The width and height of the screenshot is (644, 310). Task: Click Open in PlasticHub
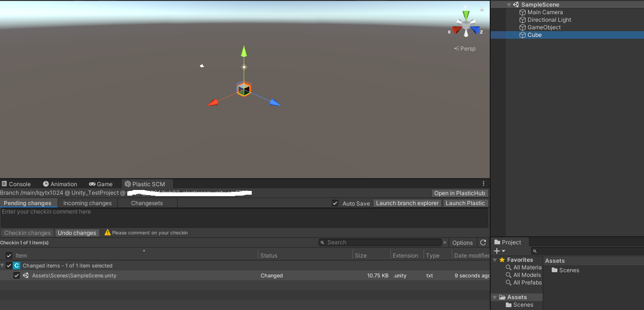tap(459, 193)
